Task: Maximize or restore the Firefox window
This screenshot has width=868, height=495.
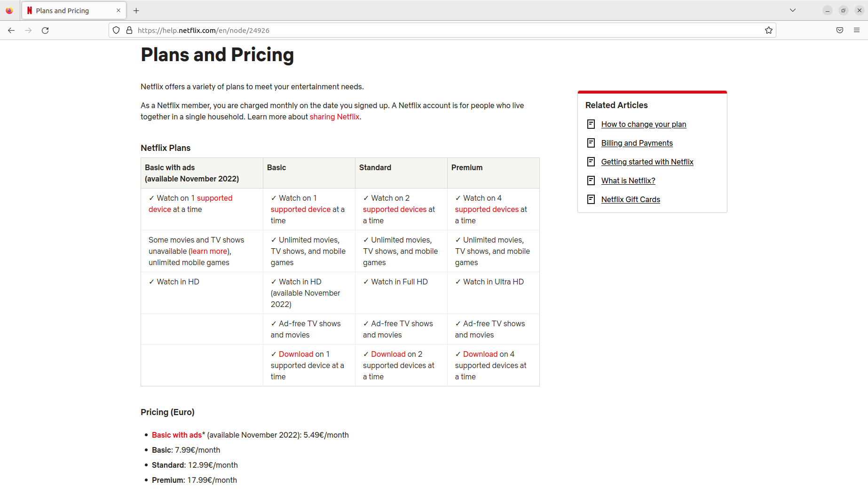Action: [x=844, y=10]
